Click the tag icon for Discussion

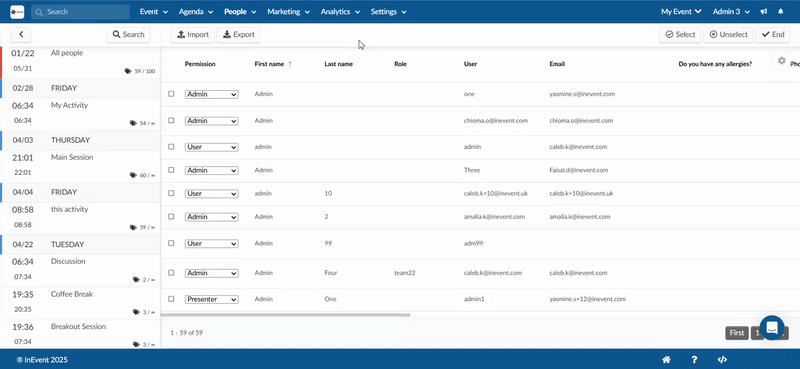click(136, 280)
